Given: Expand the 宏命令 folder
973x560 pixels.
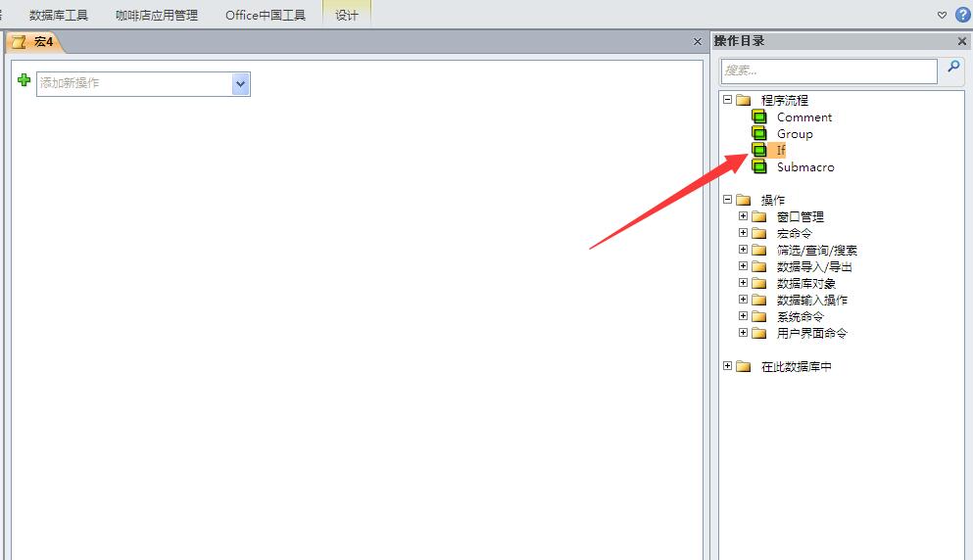Looking at the screenshot, I should click(x=743, y=233).
